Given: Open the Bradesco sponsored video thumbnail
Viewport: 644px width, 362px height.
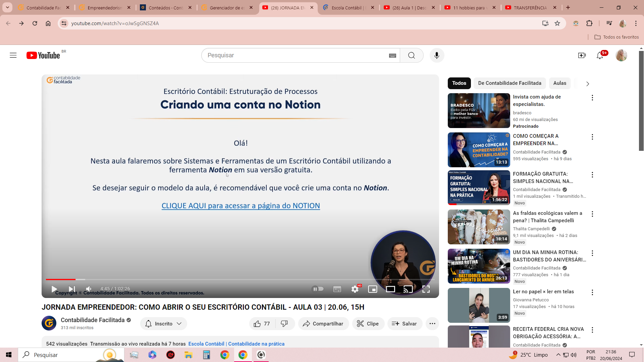Looking at the screenshot, I should point(479,111).
